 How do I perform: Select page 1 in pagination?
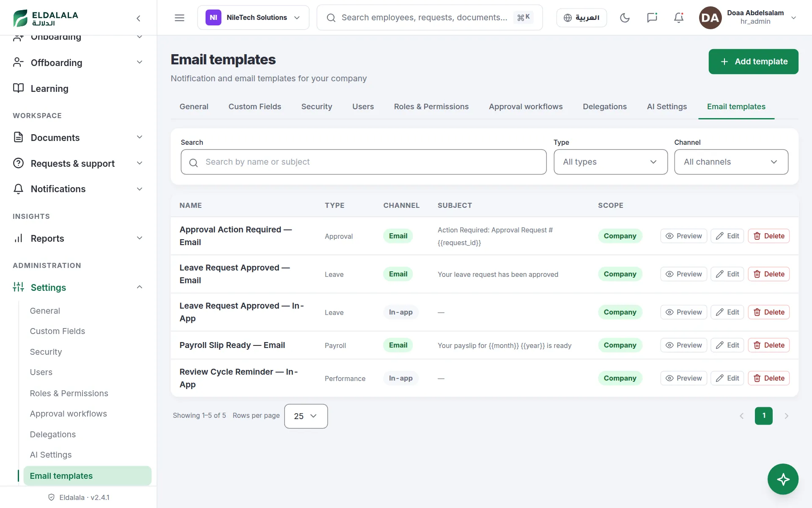(x=763, y=416)
